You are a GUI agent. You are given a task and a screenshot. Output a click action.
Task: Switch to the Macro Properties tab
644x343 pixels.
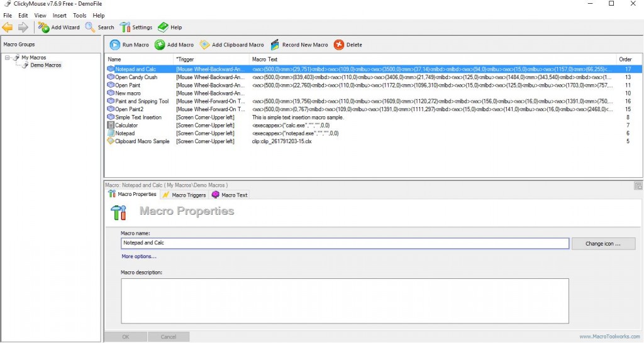(x=133, y=195)
